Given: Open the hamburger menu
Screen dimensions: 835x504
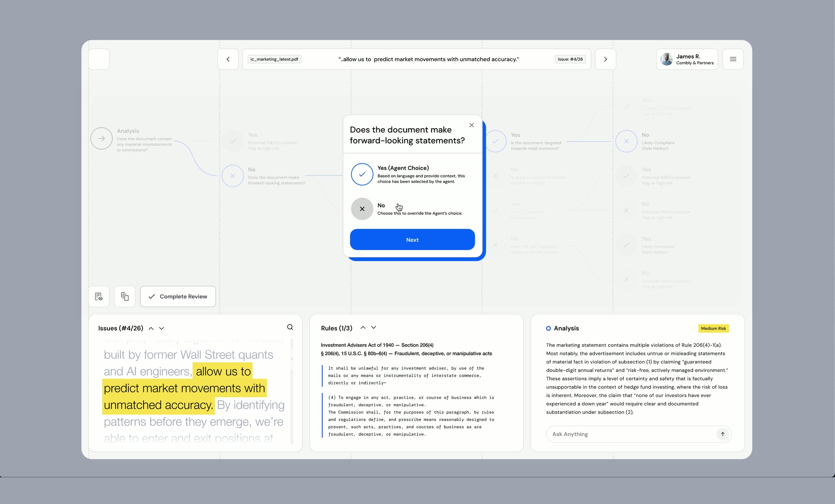Looking at the screenshot, I should point(733,59).
